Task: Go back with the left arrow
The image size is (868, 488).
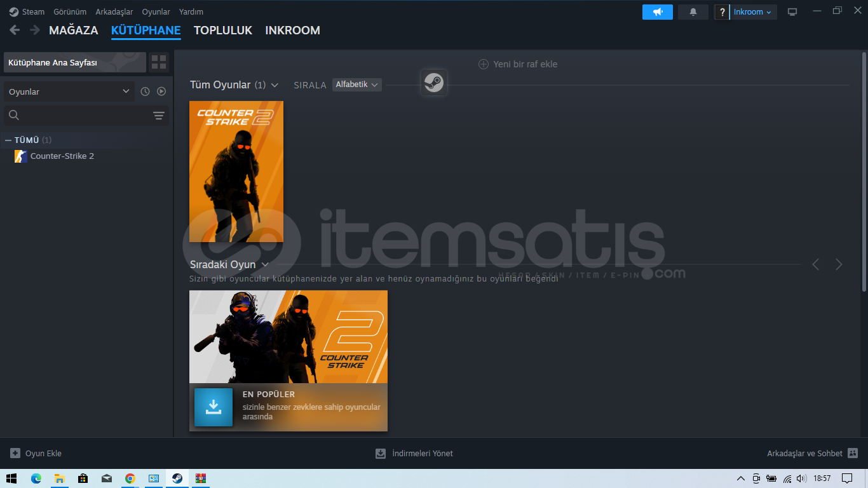Action: [x=15, y=30]
